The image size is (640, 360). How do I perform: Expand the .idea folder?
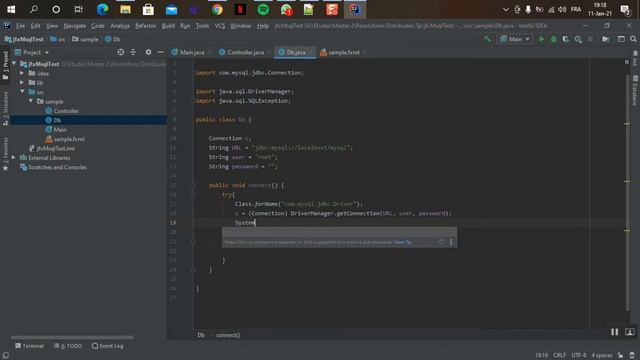tap(22, 73)
